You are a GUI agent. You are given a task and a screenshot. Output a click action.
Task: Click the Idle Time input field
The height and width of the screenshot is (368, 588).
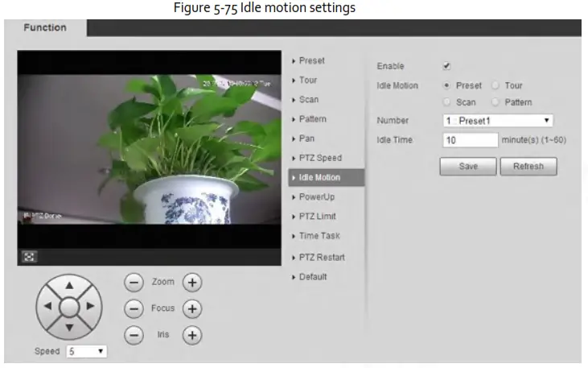471,140
